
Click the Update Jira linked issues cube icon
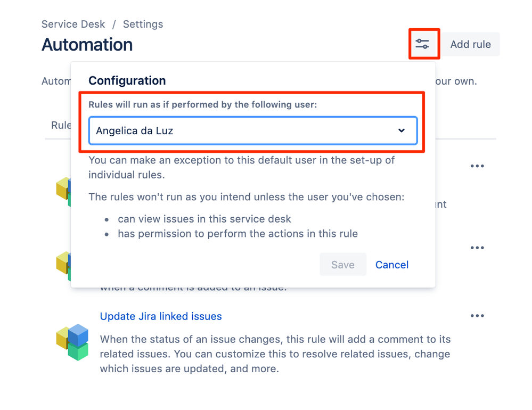click(x=71, y=342)
